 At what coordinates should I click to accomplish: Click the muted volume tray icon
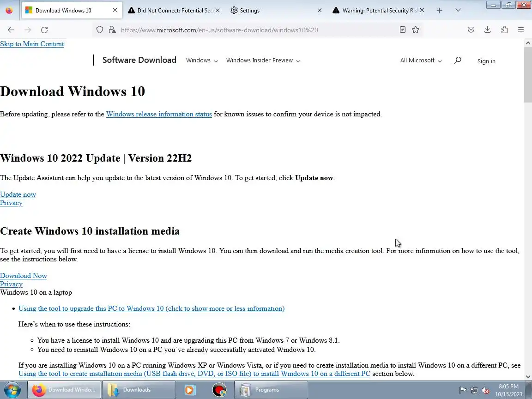[485, 390]
